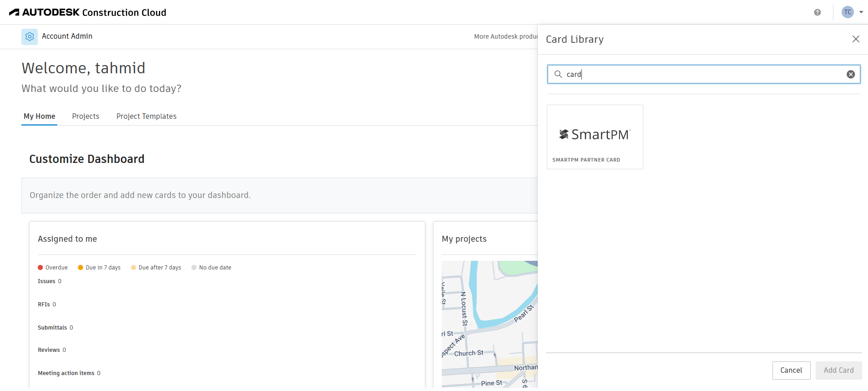Click SMARTPM PARTNER CARD caption
868x391 pixels.
586,160
